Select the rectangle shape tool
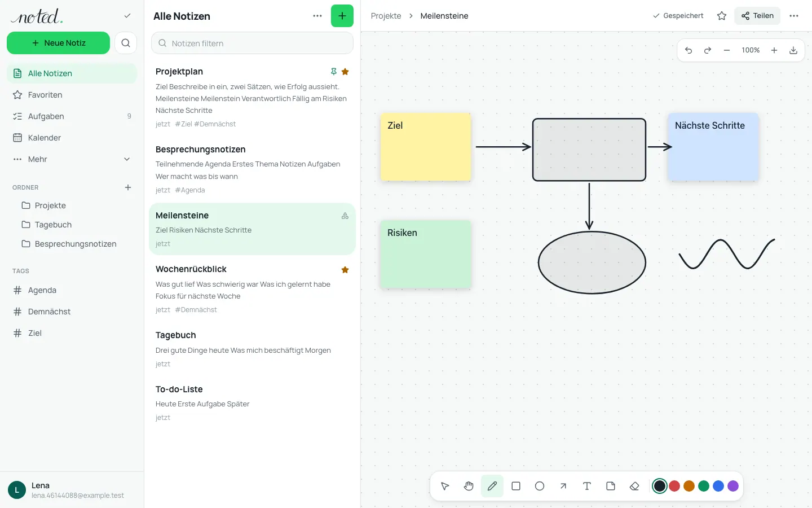Image resolution: width=812 pixels, height=508 pixels. [516, 486]
